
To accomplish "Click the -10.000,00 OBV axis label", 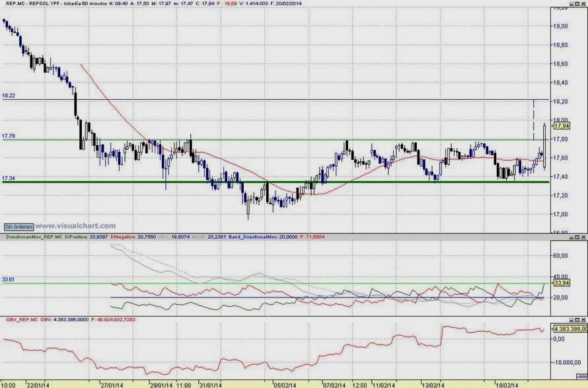I will (x=567, y=362).
